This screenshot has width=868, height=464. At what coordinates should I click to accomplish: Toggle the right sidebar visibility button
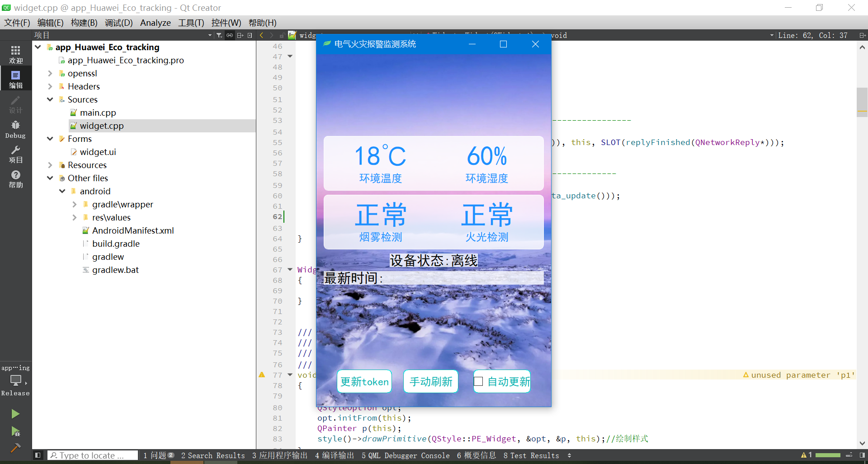pos(862,455)
